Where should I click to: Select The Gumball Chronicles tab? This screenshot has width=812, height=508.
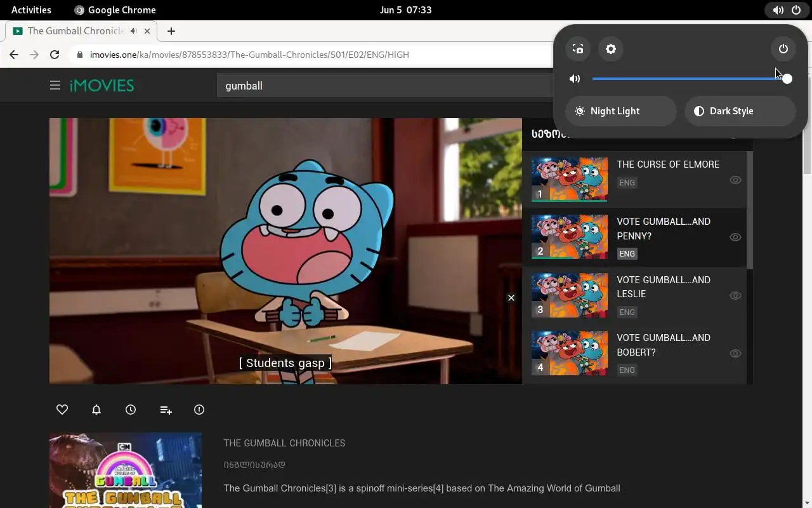pos(81,30)
